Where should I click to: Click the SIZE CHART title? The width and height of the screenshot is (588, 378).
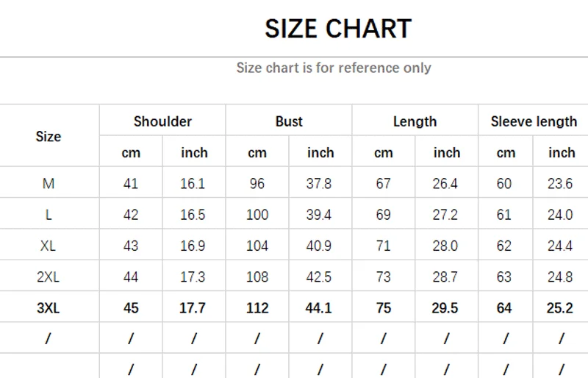(338, 29)
